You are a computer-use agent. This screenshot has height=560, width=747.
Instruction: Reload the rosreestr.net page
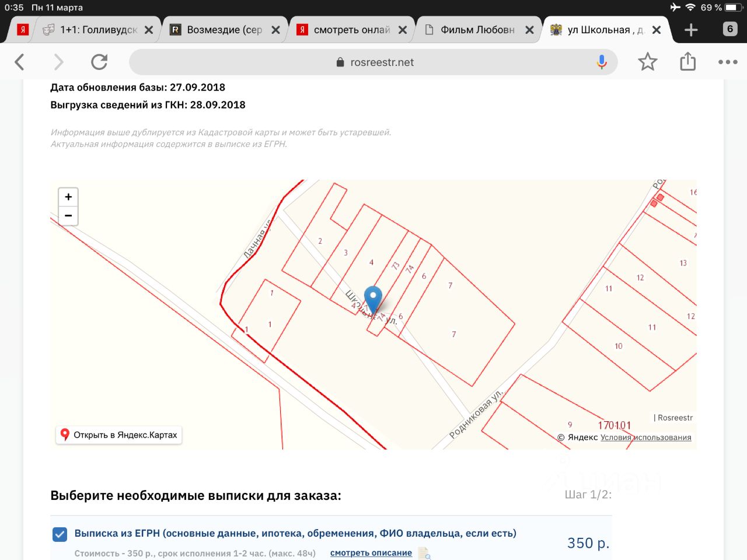tap(99, 62)
